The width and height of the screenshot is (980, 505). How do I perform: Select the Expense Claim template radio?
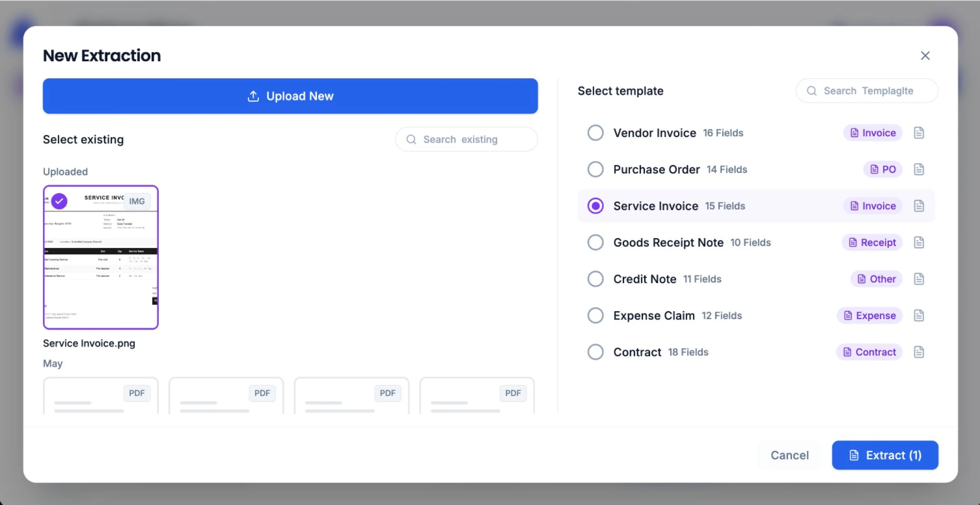[x=595, y=315]
